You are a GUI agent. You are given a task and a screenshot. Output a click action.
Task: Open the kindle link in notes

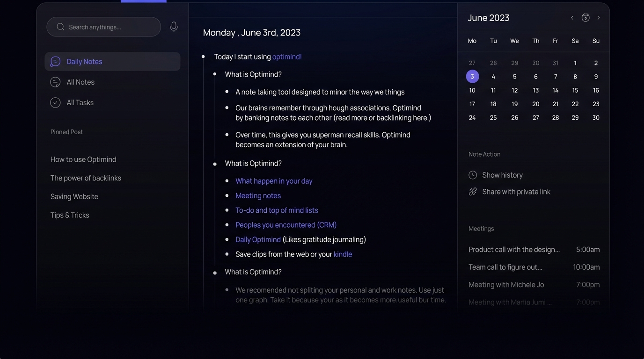tap(343, 254)
